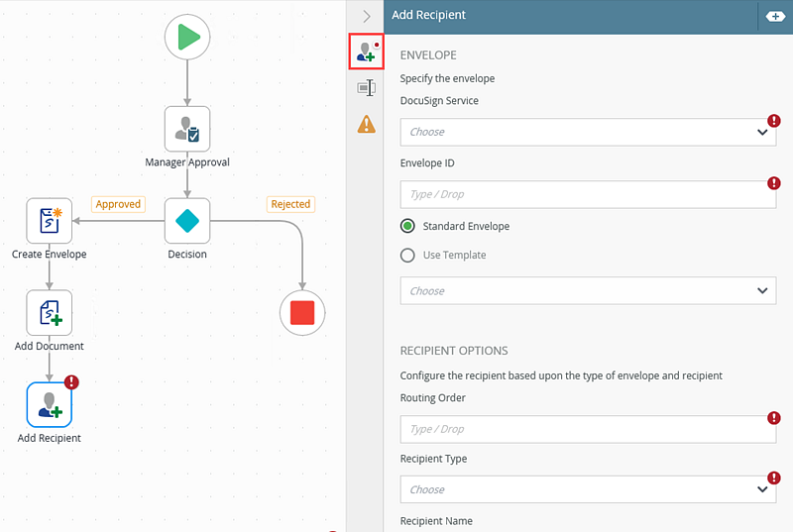Open the Properties tab in side panel
Viewport: 793px width, 532px height.
click(367, 88)
